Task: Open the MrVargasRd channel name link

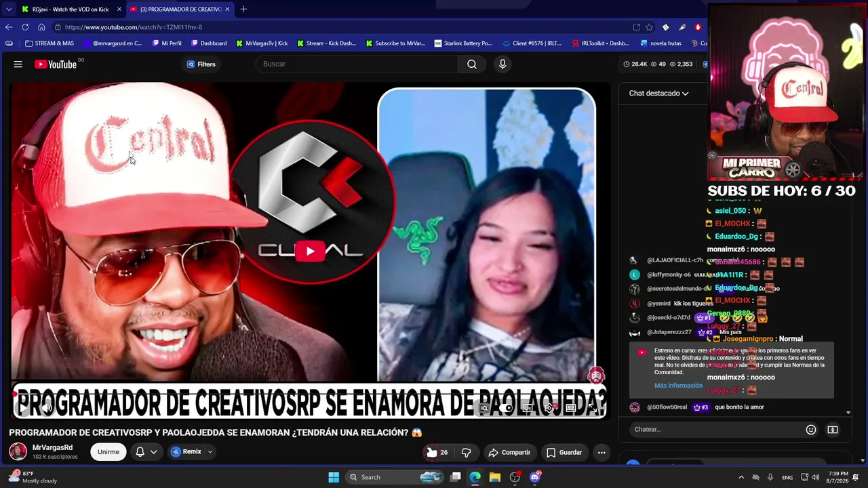Action: (52, 448)
